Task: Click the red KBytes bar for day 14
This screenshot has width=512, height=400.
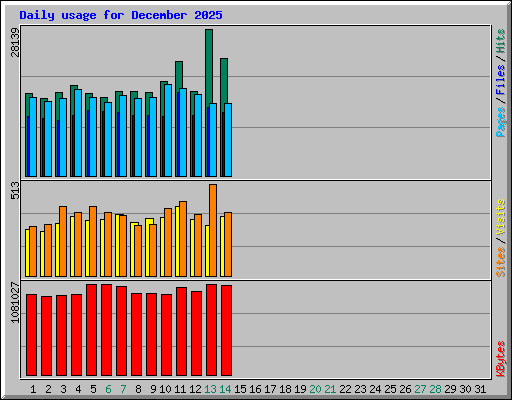Action: (227, 330)
